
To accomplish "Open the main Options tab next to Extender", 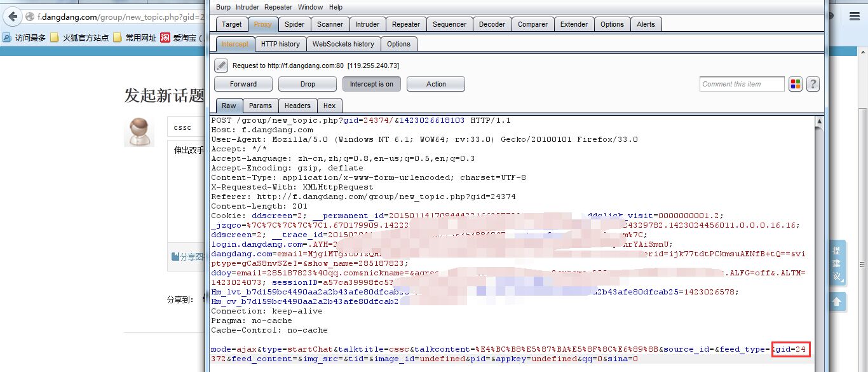I will click(x=612, y=24).
